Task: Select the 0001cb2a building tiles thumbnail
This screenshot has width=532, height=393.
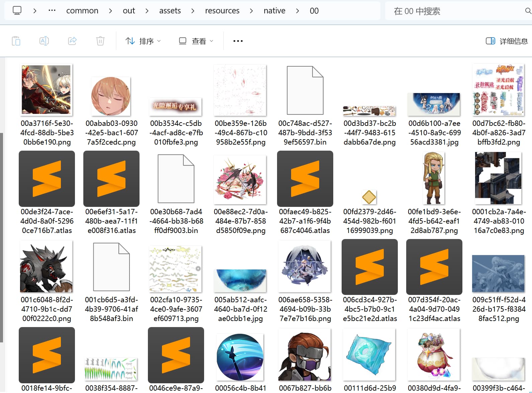Action: [498, 178]
